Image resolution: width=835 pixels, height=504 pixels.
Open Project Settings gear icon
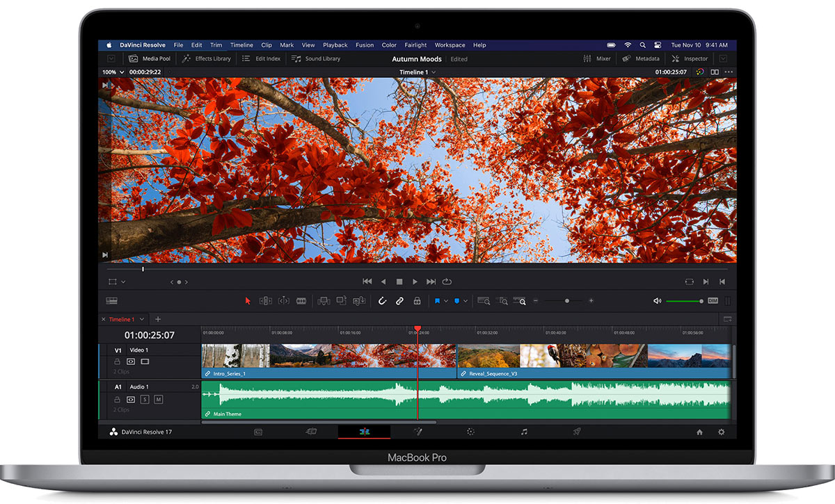(721, 432)
